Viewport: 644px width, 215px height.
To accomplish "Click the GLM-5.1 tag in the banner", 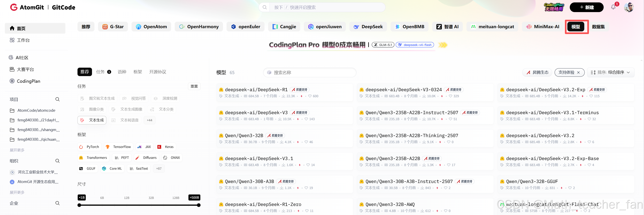I will pos(383,45).
